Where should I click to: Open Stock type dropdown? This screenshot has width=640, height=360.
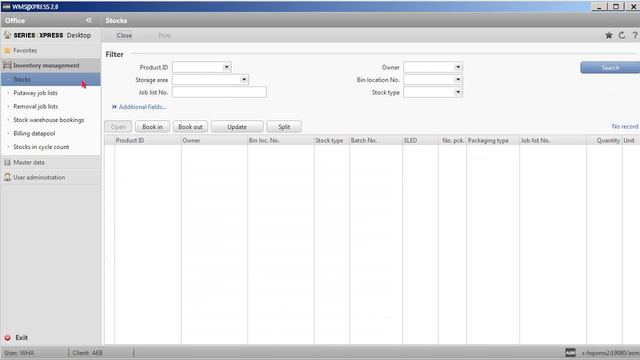pos(458,92)
